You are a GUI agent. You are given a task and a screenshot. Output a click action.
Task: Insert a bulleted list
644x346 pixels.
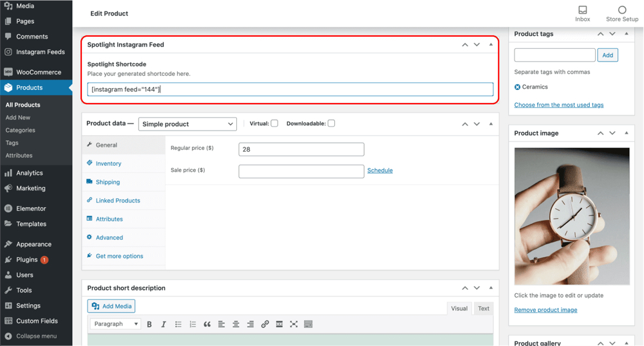click(178, 324)
